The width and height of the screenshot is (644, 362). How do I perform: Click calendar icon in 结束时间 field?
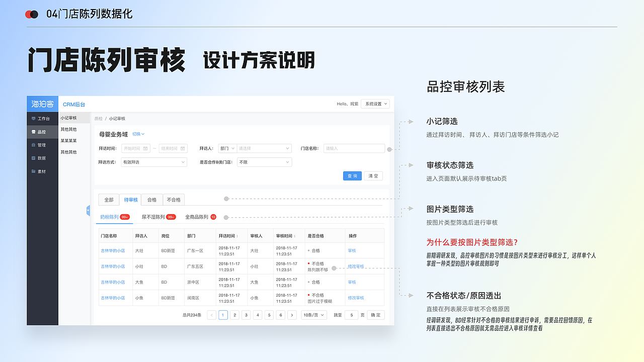coord(183,148)
